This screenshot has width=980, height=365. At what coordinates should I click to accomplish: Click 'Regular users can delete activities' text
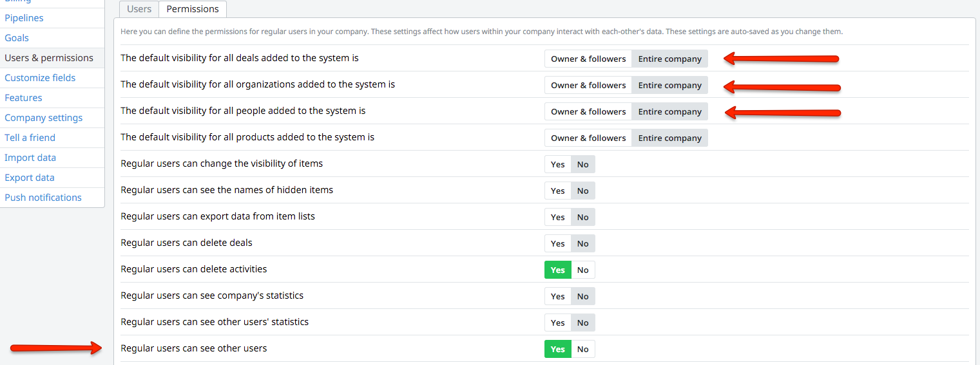pos(194,269)
